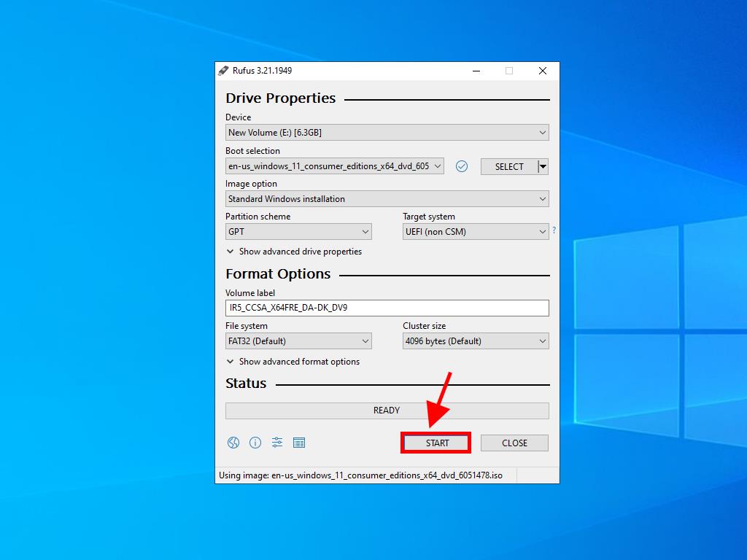Open the File system FAT32 dropdown
Viewport: 747px width, 560px height.
click(298, 341)
